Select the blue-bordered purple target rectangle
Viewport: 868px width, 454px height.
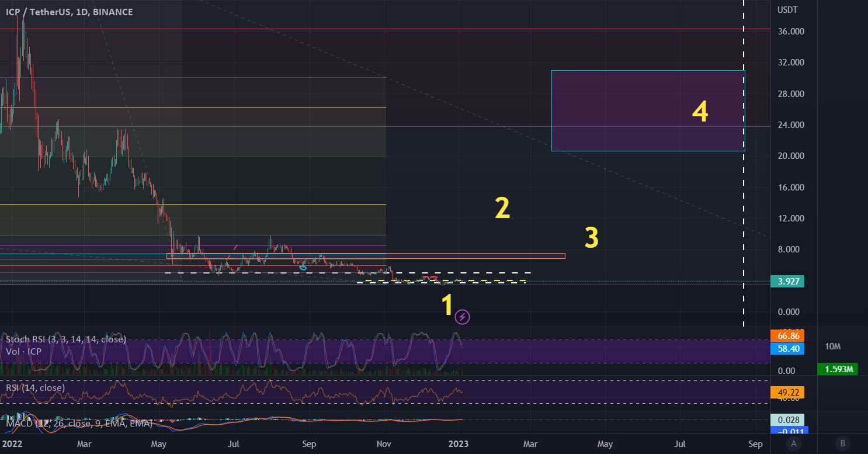[x=648, y=110]
